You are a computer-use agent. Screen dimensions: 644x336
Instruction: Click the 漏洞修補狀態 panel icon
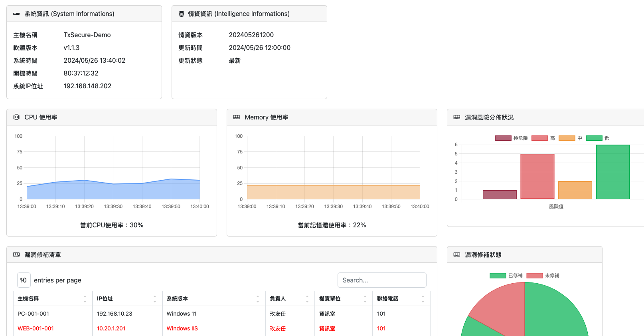coord(457,254)
